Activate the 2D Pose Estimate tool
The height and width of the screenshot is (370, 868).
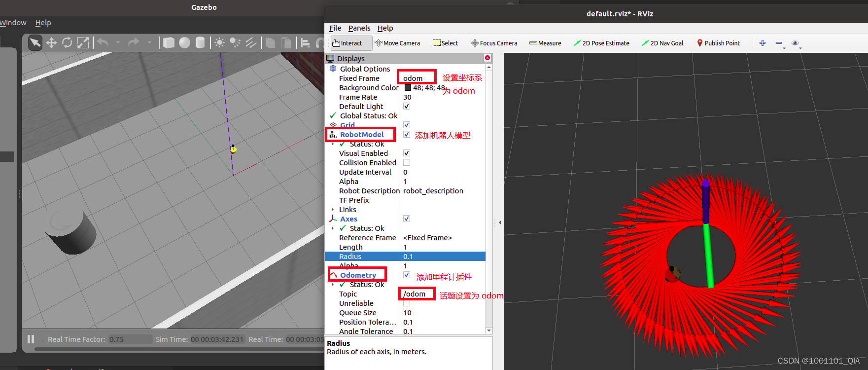(601, 43)
